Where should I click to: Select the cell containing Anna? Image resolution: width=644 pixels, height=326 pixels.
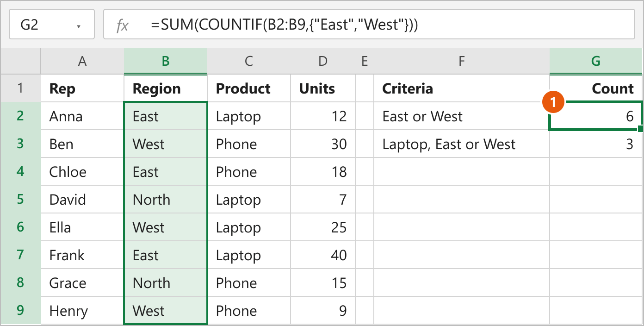[x=82, y=116]
